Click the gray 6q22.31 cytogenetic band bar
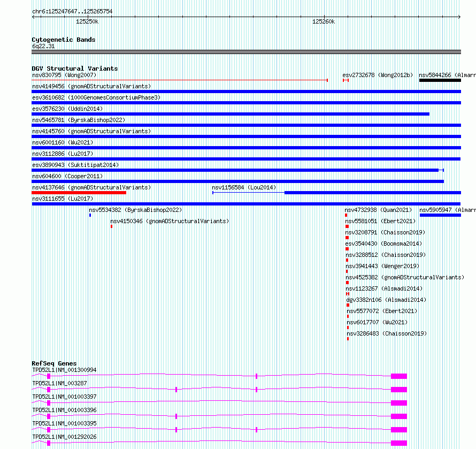 (x=246, y=52)
